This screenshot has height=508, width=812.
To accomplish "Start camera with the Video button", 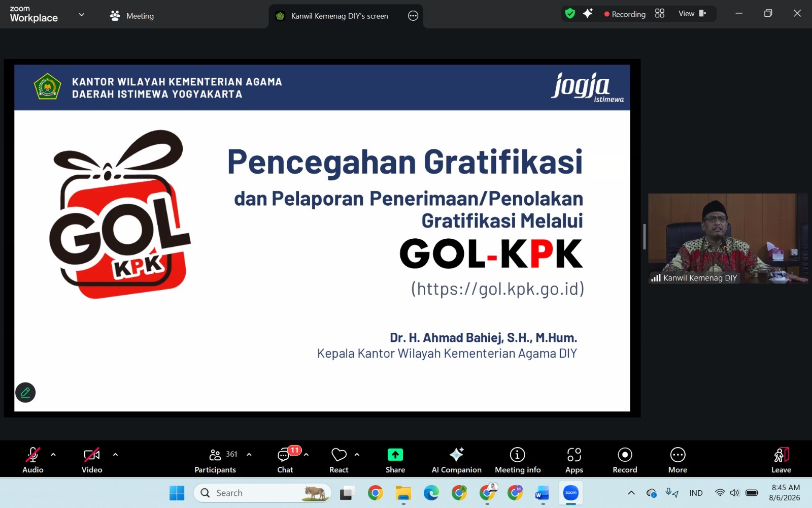I will point(92,460).
